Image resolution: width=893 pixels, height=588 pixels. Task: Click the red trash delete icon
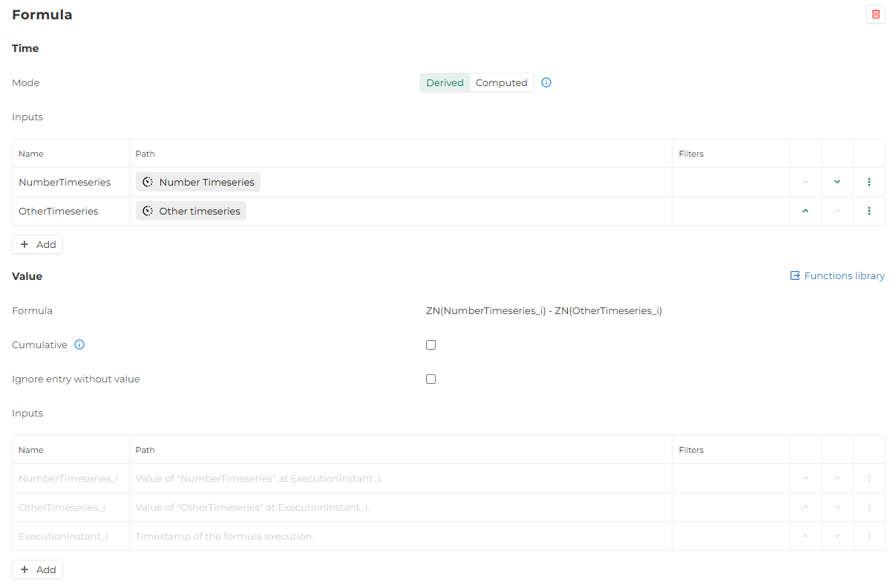[x=875, y=14]
